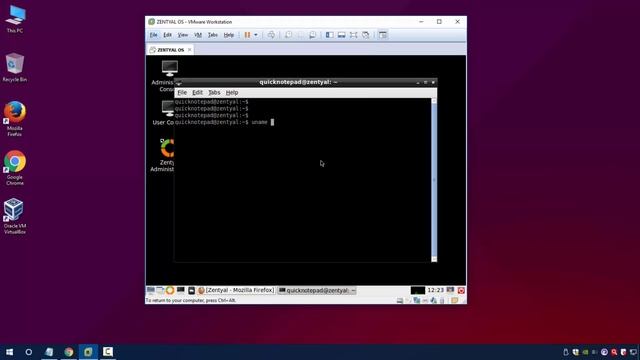Open VMware File menu
The image size is (640, 360).
[153, 35]
